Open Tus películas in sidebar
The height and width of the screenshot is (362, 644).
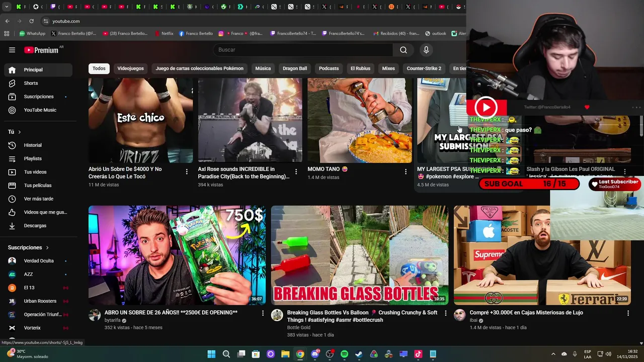click(x=38, y=186)
